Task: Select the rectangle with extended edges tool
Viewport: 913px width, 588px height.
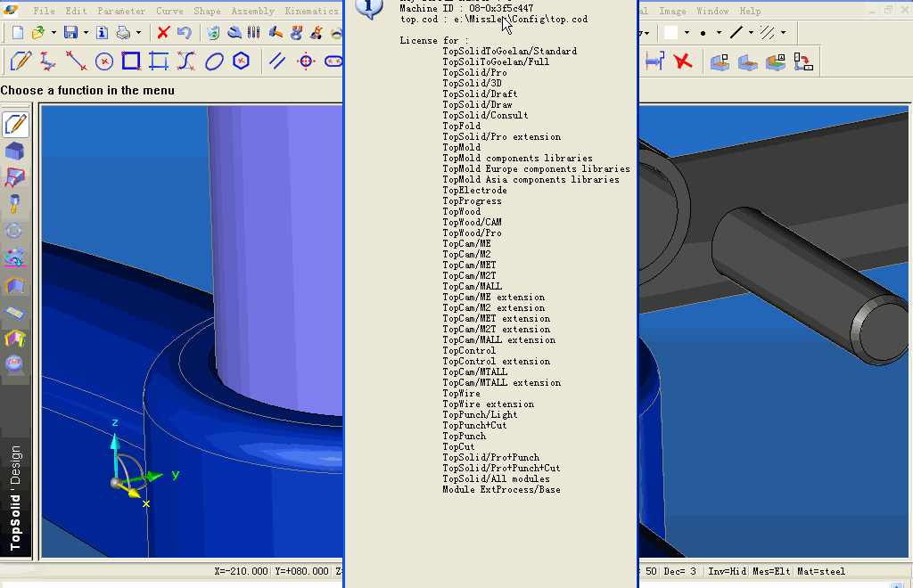Action: tap(159, 61)
